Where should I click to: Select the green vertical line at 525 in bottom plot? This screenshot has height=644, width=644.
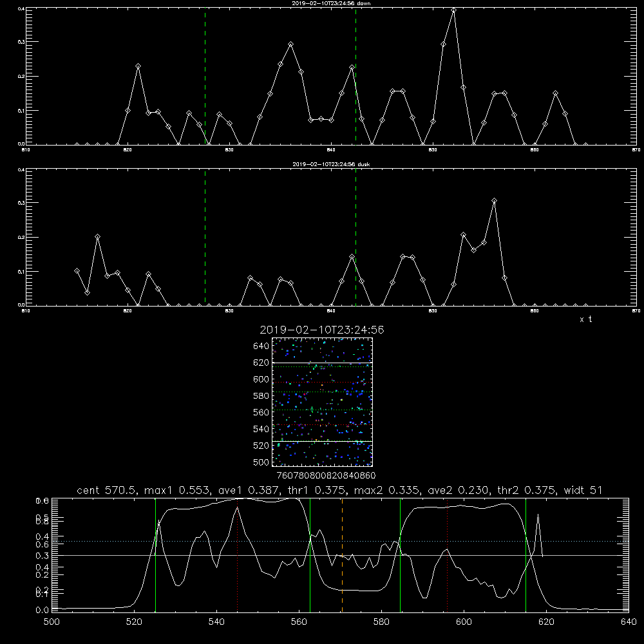tap(155, 554)
